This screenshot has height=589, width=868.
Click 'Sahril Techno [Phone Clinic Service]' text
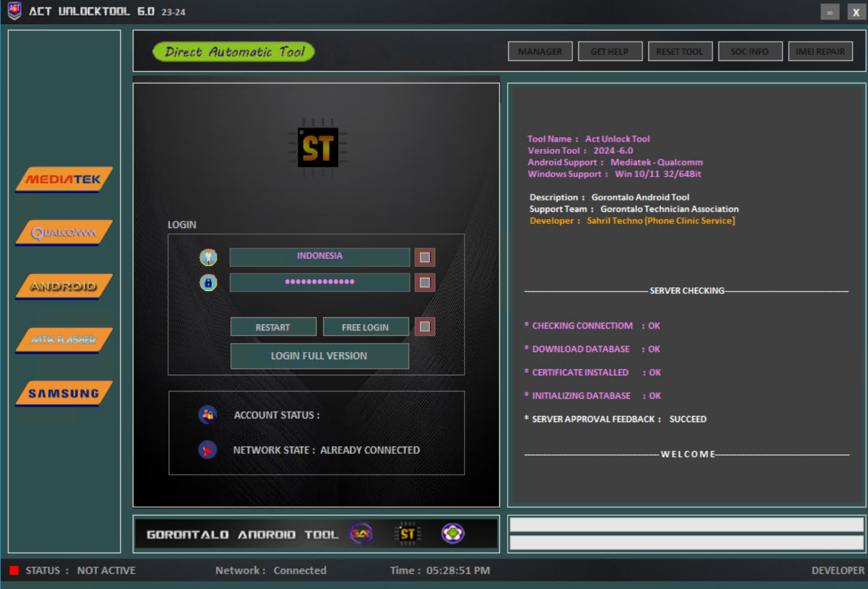(x=661, y=221)
